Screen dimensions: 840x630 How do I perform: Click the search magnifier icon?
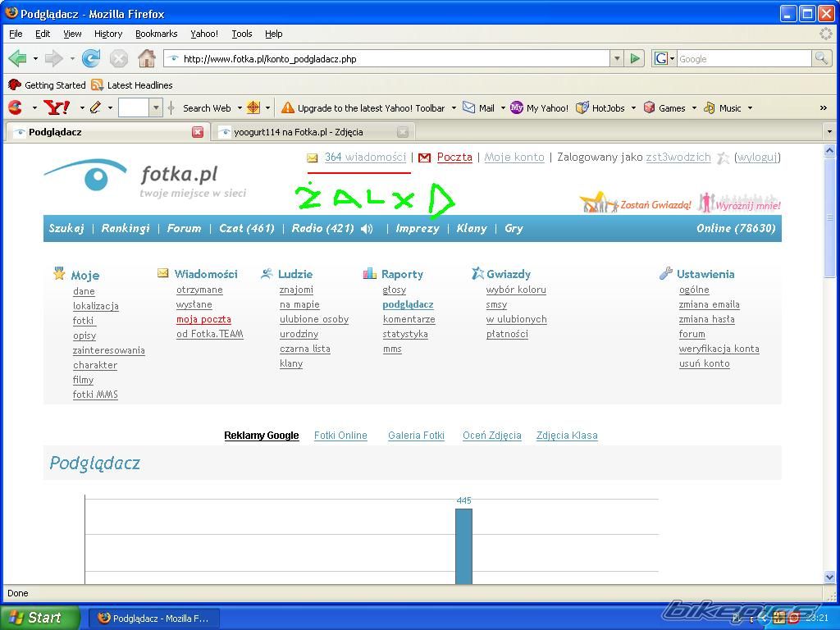coord(820,58)
